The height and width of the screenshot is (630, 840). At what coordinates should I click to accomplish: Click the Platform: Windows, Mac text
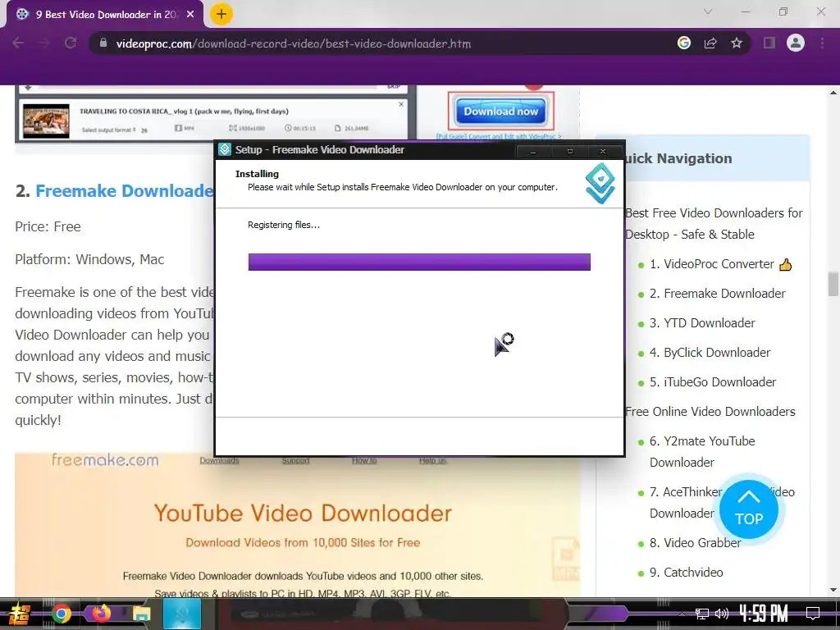tap(89, 259)
